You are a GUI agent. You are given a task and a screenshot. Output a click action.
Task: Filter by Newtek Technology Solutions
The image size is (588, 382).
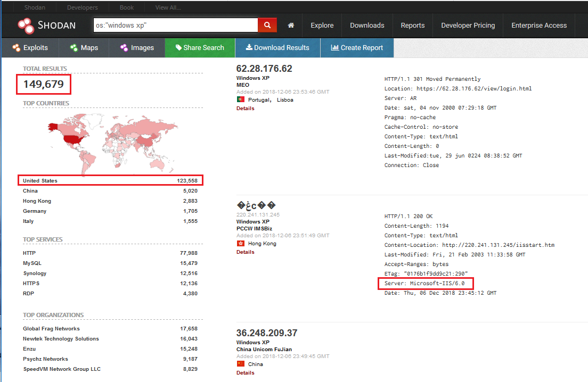coord(110,338)
